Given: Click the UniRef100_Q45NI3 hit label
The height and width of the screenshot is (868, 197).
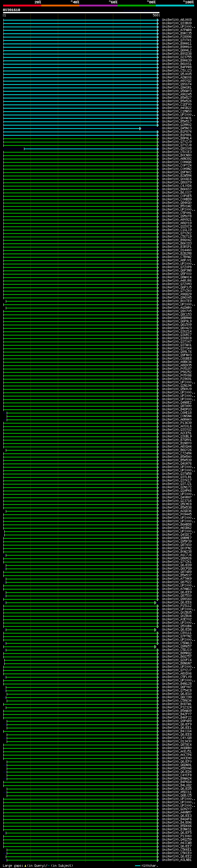Looking at the screenshot, I should (x=177, y=128).
